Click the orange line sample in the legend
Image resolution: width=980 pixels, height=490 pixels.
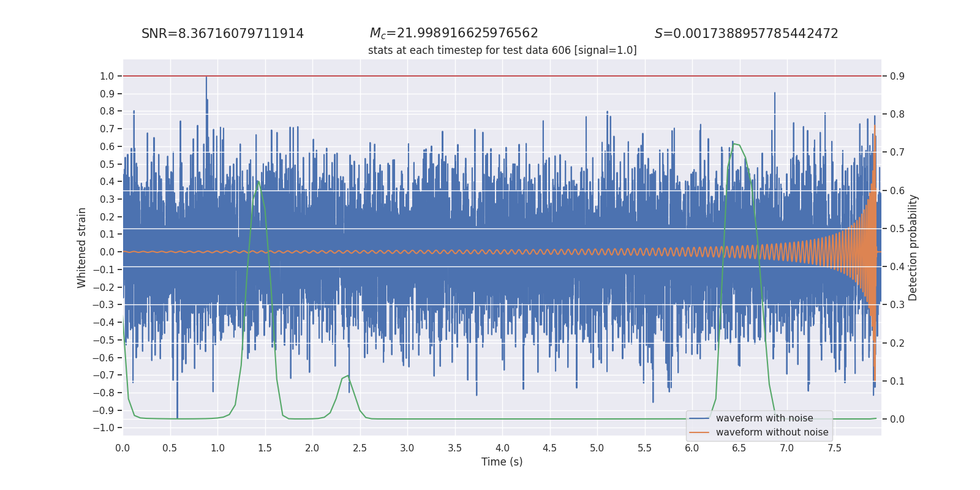699,432
